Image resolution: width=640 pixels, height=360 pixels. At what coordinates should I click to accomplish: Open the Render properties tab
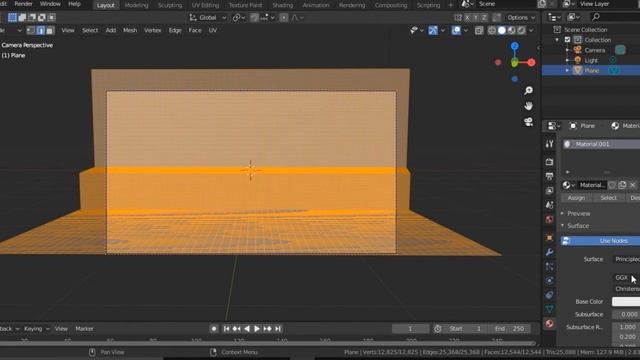[549, 162]
